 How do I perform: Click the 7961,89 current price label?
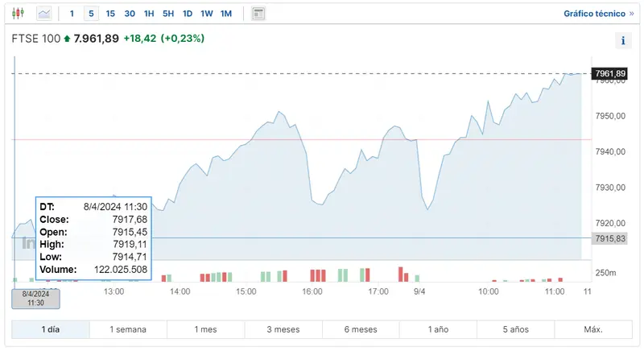click(x=609, y=73)
